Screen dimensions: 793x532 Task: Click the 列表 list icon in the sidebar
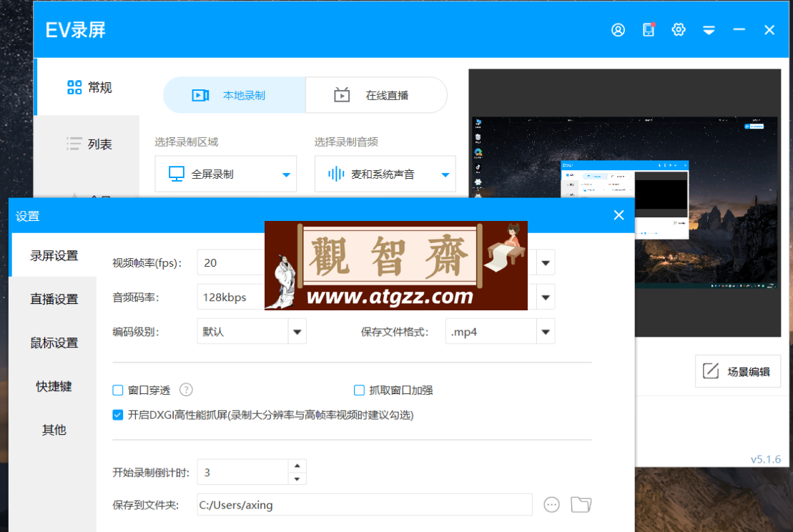click(74, 144)
